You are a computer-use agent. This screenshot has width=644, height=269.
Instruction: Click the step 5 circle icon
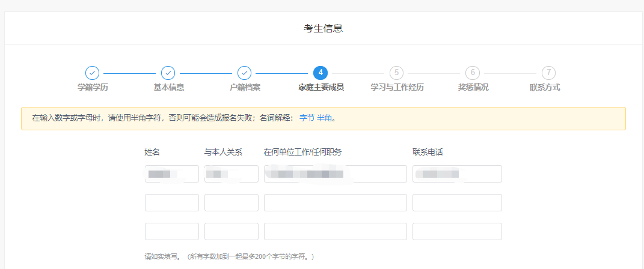tap(396, 73)
